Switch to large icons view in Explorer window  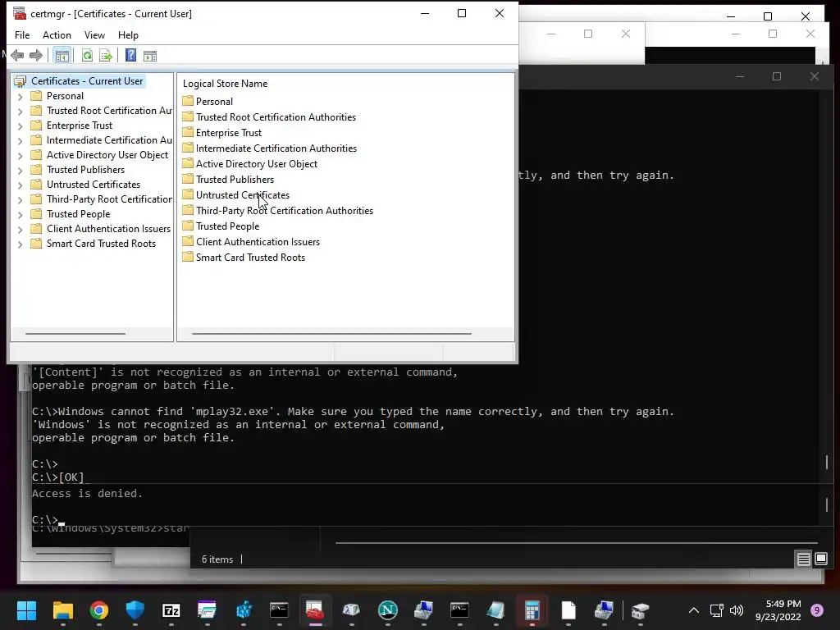point(821,559)
